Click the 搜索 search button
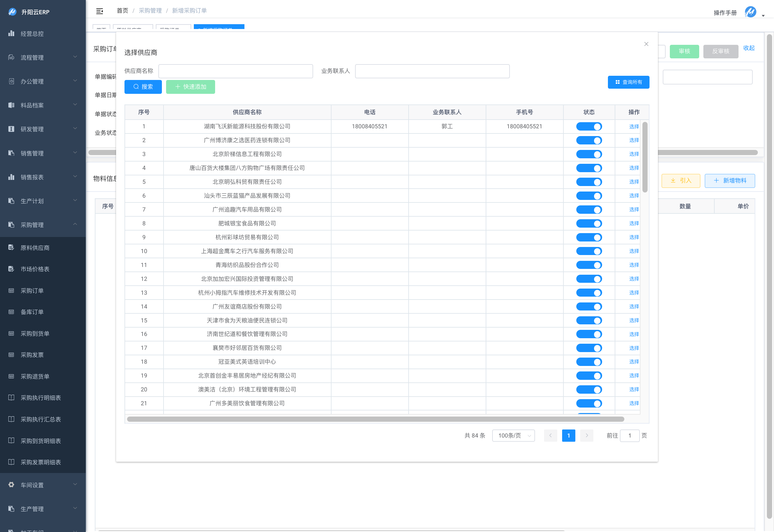774x532 pixels. point(143,87)
